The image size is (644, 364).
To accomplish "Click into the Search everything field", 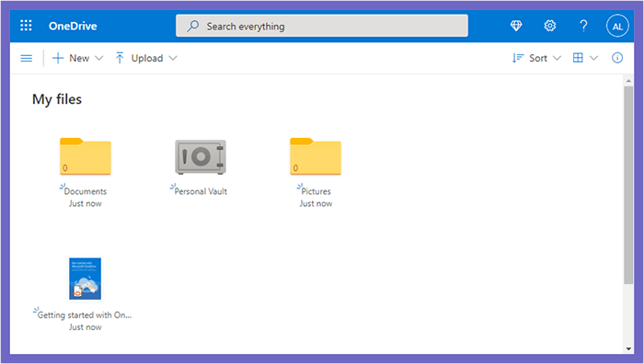I will click(322, 26).
